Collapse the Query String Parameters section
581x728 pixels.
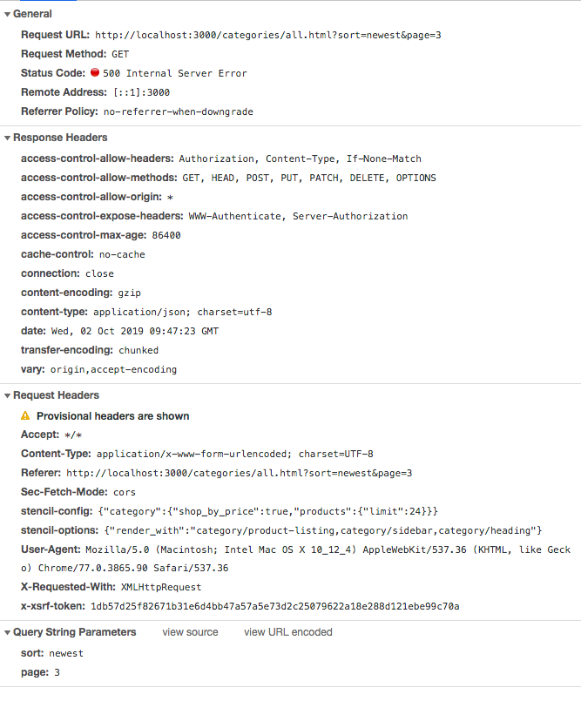click(7, 631)
